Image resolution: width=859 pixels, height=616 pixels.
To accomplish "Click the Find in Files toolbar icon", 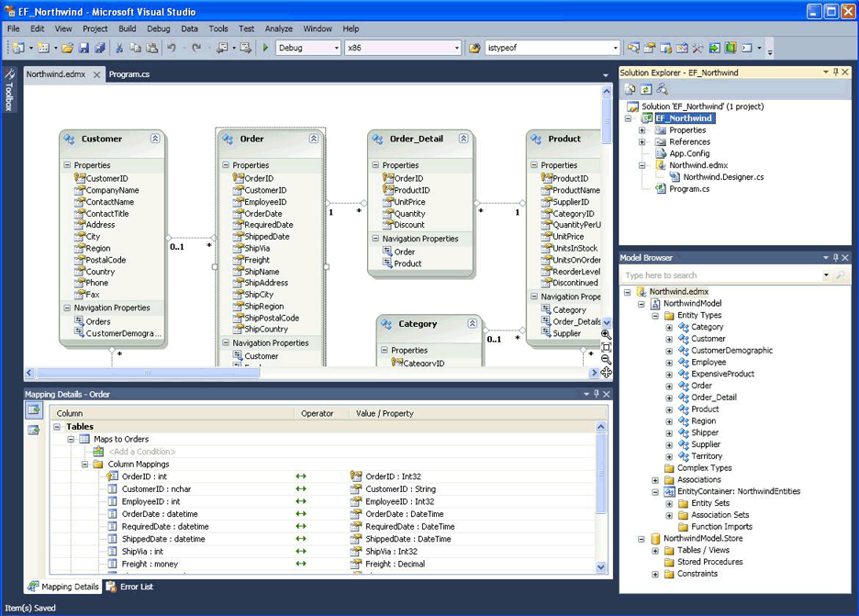I will click(x=474, y=49).
